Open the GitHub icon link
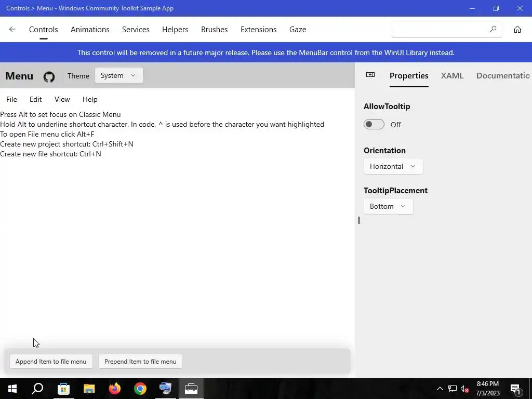 49,76
